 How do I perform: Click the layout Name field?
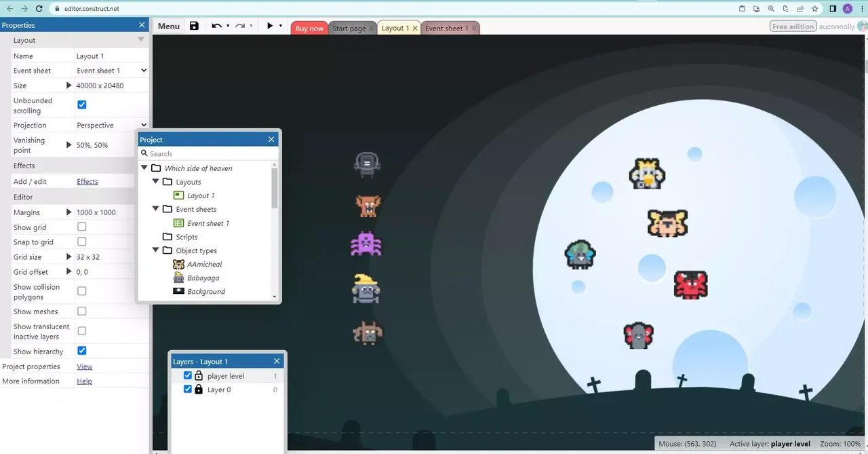tap(111, 56)
